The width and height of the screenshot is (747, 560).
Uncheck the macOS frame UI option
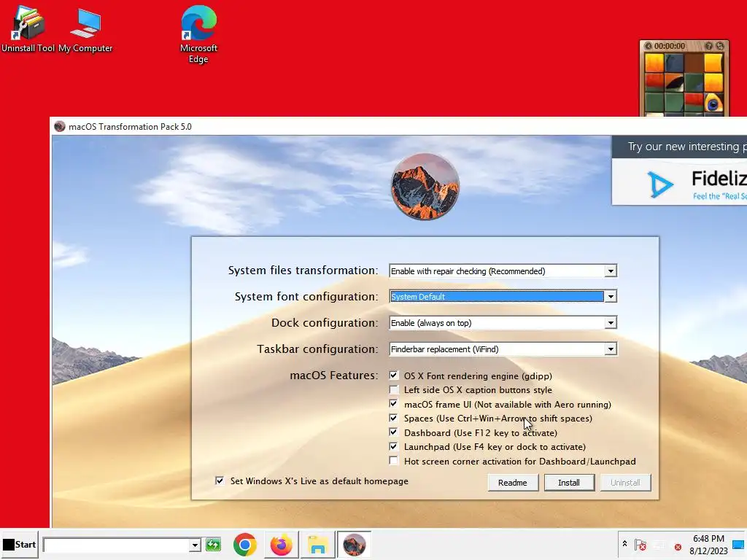393,404
